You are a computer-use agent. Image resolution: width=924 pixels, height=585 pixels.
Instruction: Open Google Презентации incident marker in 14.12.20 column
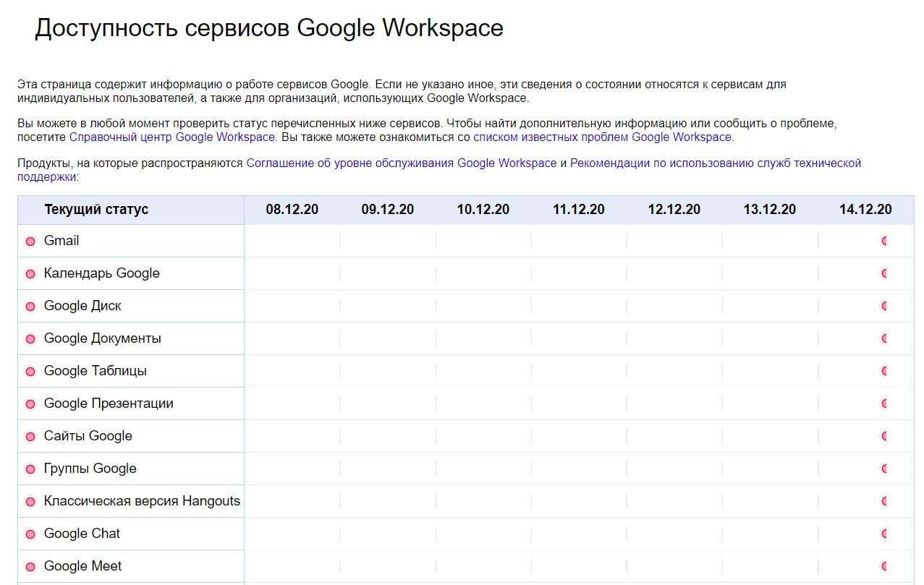pyautogui.click(x=884, y=403)
